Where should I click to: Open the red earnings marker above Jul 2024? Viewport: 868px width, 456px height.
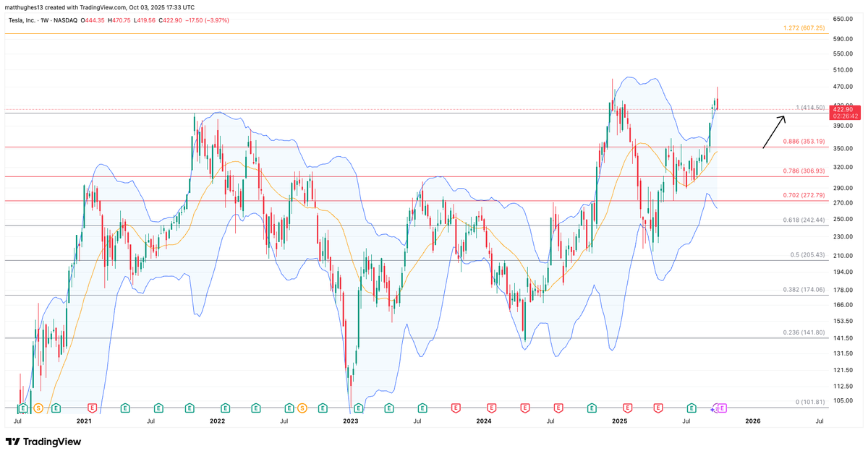coord(558,408)
